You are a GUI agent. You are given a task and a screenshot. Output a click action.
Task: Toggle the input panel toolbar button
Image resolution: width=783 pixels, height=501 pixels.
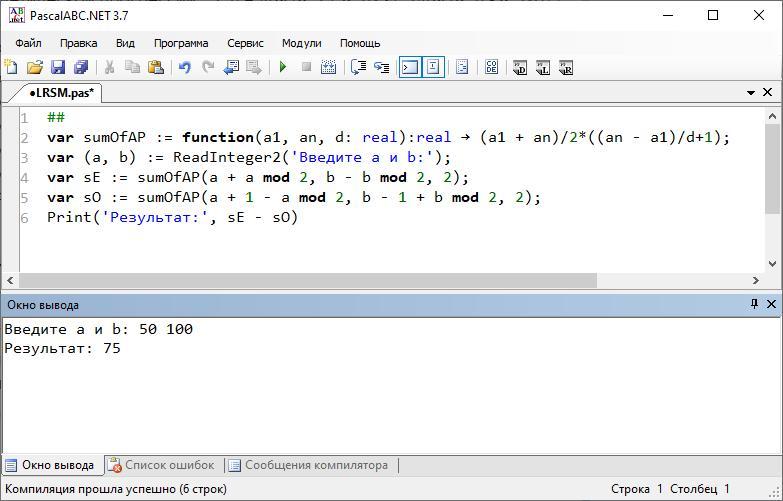pos(433,66)
